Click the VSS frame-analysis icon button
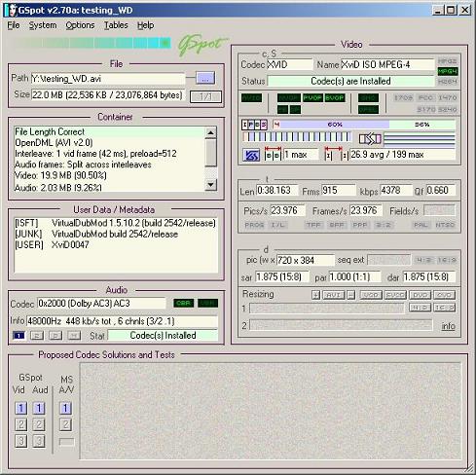 point(251,155)
